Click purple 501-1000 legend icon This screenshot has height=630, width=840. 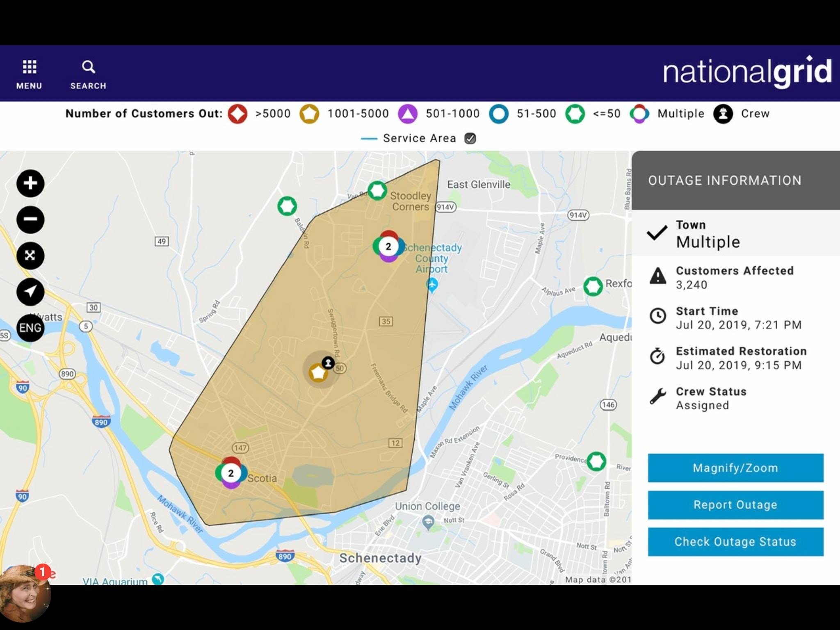pos(408,114)
